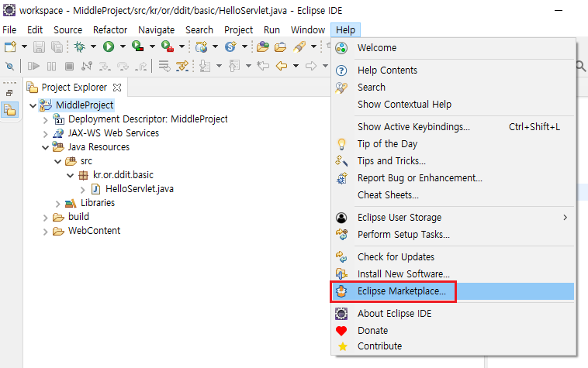Choose Help Contents menu item
This screenshot has width=588, height=368.
tap(454, 71)
